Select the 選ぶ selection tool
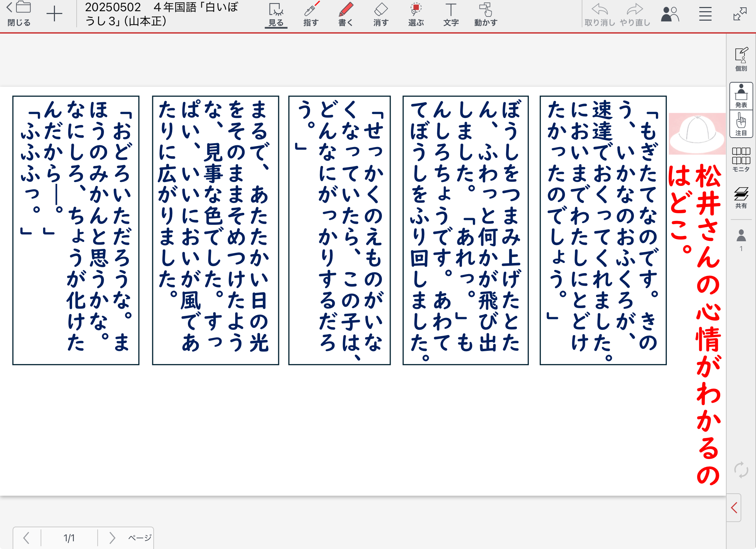 (416, 15)
